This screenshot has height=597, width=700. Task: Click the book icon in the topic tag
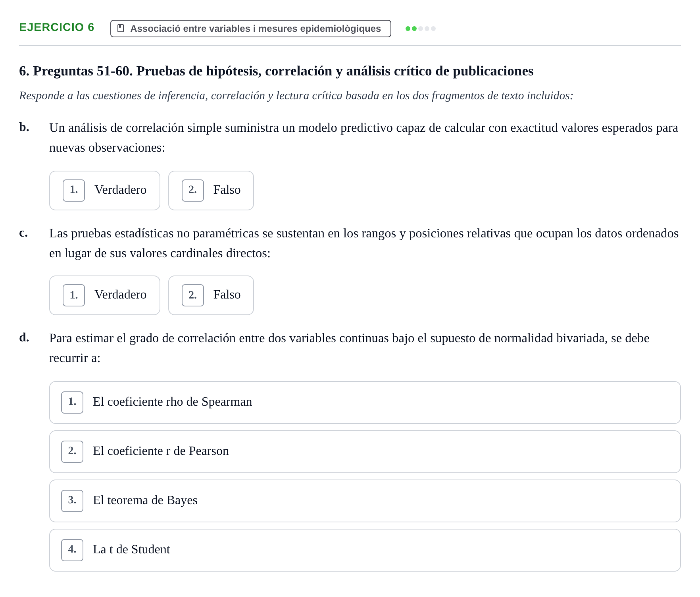121,29
